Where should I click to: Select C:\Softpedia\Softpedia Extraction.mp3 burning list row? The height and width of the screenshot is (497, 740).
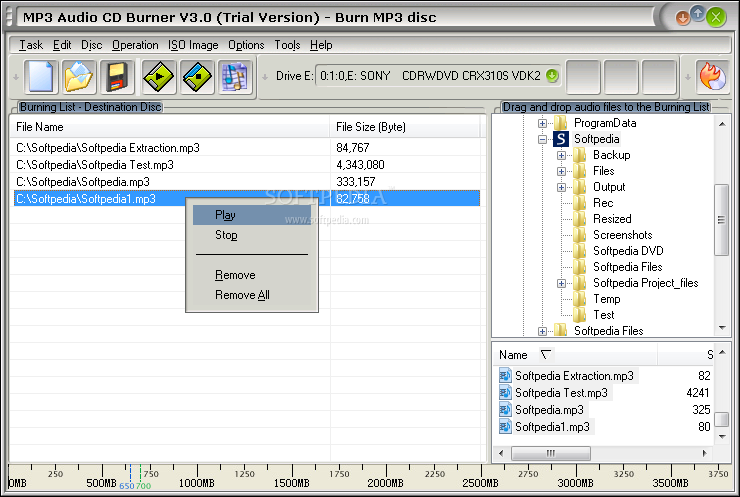tap(247, 148)
